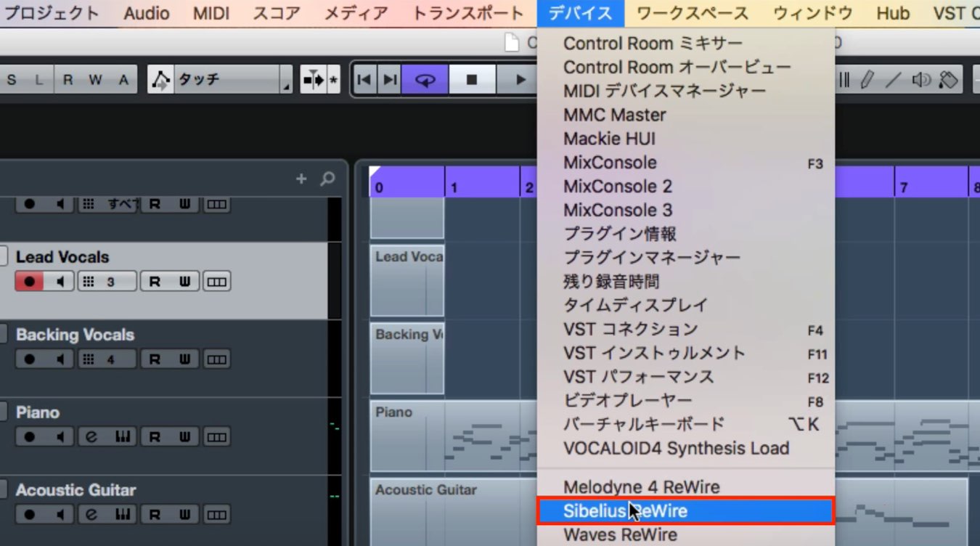
Task: Open lane display on Piano track
Action: [216, 437]
